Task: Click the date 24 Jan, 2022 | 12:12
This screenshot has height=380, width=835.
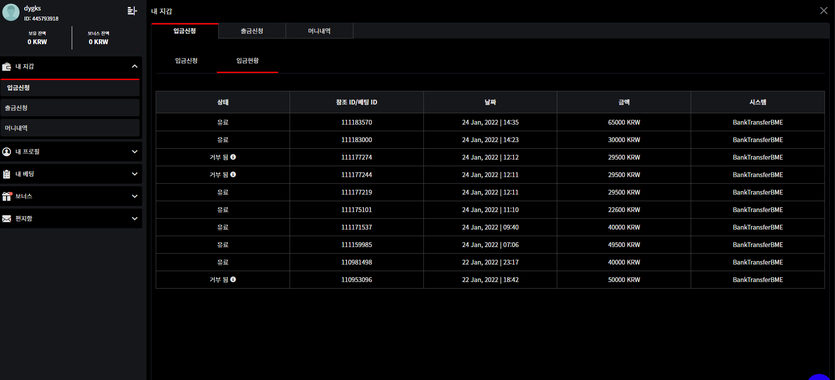Action: (x=490, y=158)
